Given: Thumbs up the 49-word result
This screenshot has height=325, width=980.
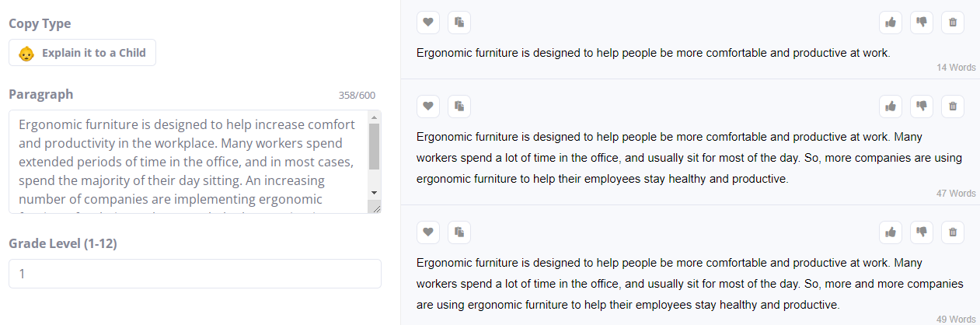Looking at the screenshot, I should click(x=891, y=232).
